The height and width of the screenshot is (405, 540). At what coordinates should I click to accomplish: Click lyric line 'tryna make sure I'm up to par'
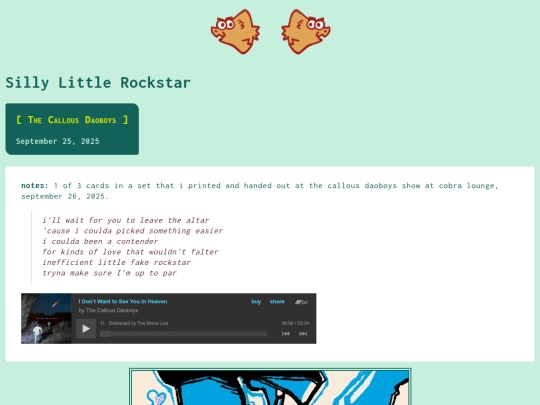coord(110,273)
